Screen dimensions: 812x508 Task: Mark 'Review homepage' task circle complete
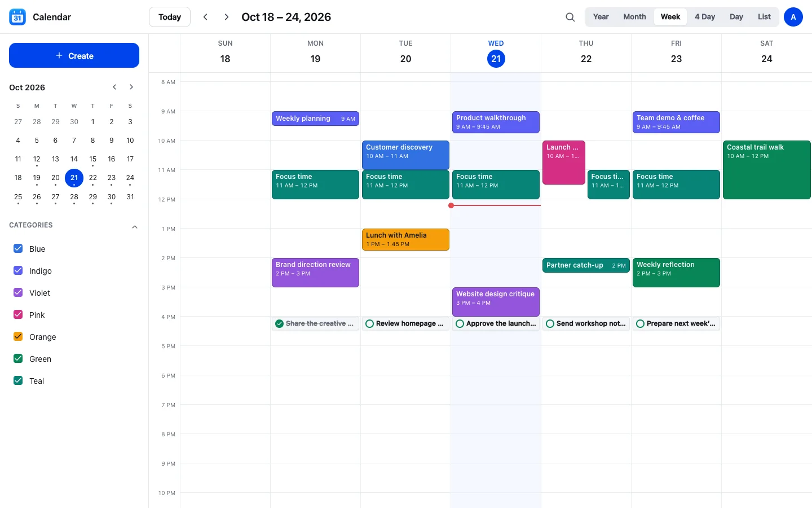[x=369, y=323]
